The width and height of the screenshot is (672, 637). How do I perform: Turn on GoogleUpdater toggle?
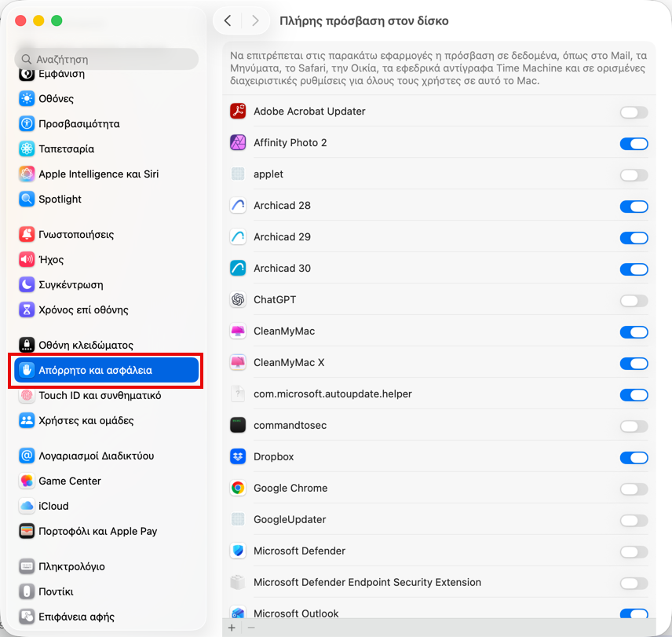(634, 521)
